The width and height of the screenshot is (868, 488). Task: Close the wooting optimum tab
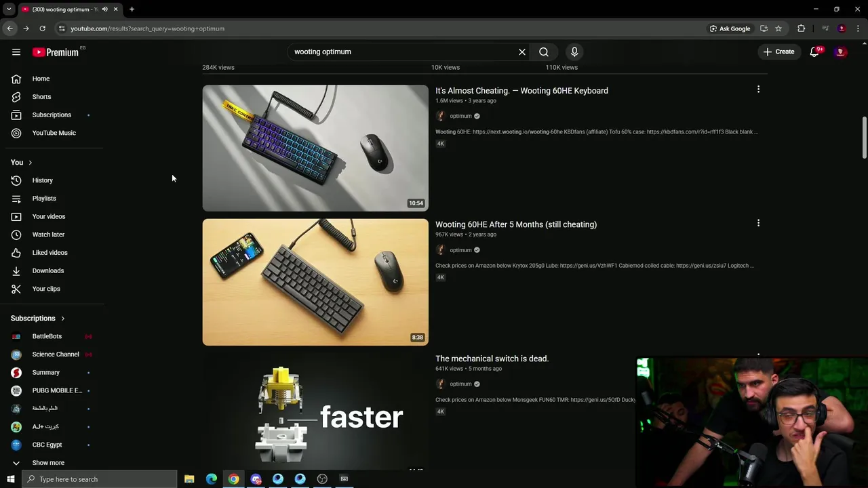pyautogui.click(x=115, y=9)
